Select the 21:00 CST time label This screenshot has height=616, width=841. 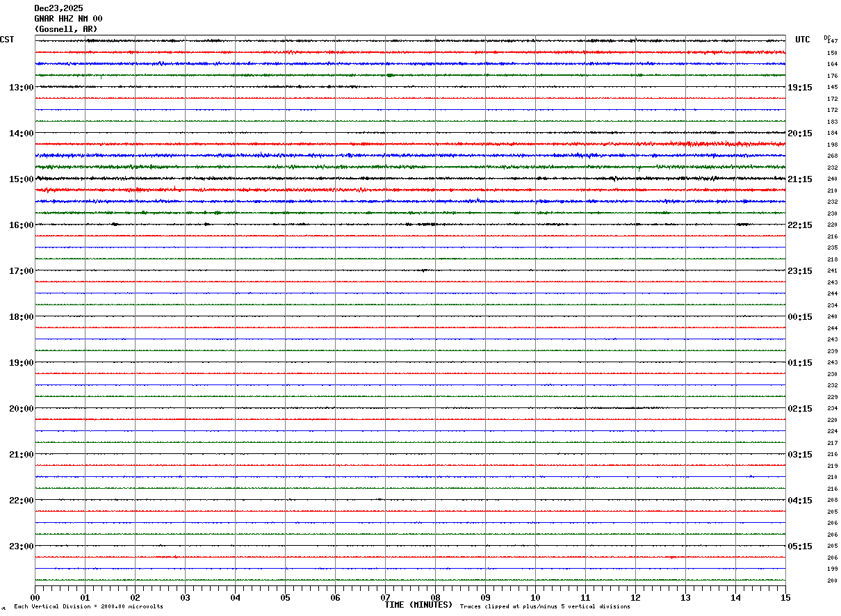[x=21, y=454]
